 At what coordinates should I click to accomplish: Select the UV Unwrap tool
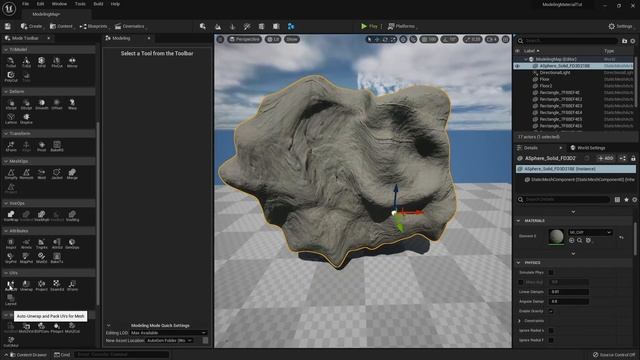click(26, 285)
